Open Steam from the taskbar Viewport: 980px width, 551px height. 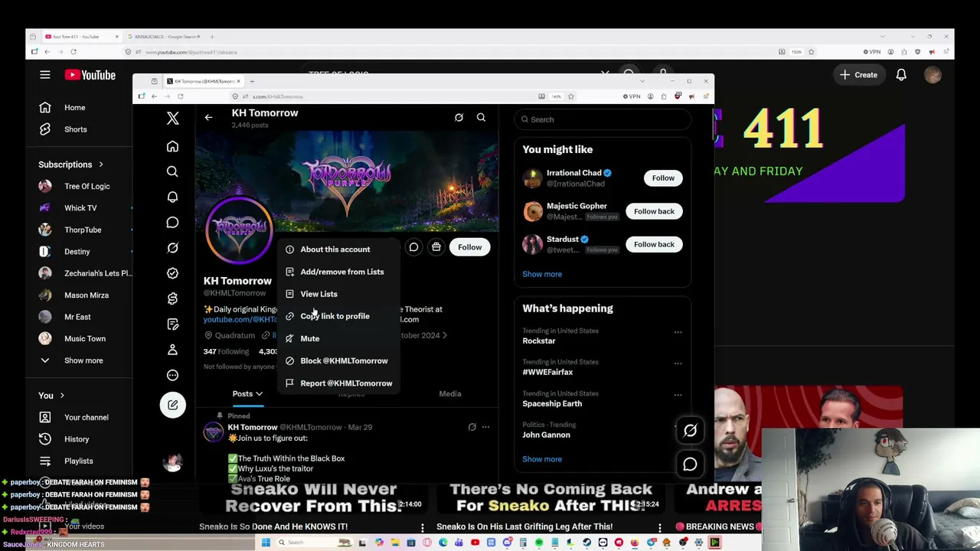[x=587, y=543]
